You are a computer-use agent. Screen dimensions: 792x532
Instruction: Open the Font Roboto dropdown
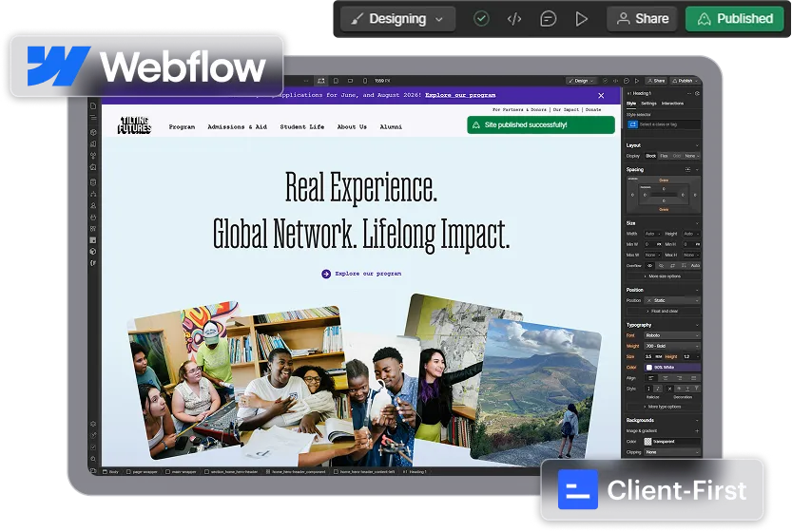(673, 335)
